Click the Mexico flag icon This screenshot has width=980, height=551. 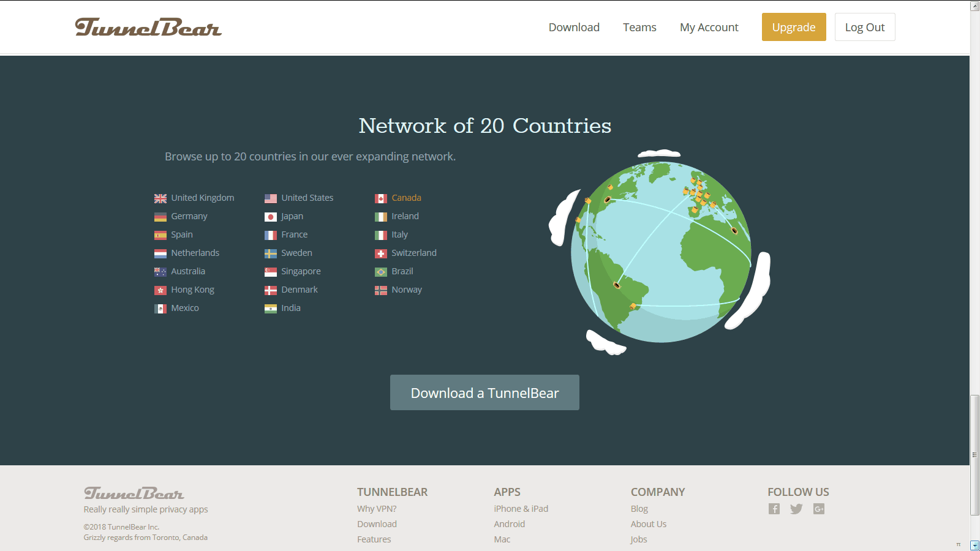pyautogui.click(x=160, y=309)
